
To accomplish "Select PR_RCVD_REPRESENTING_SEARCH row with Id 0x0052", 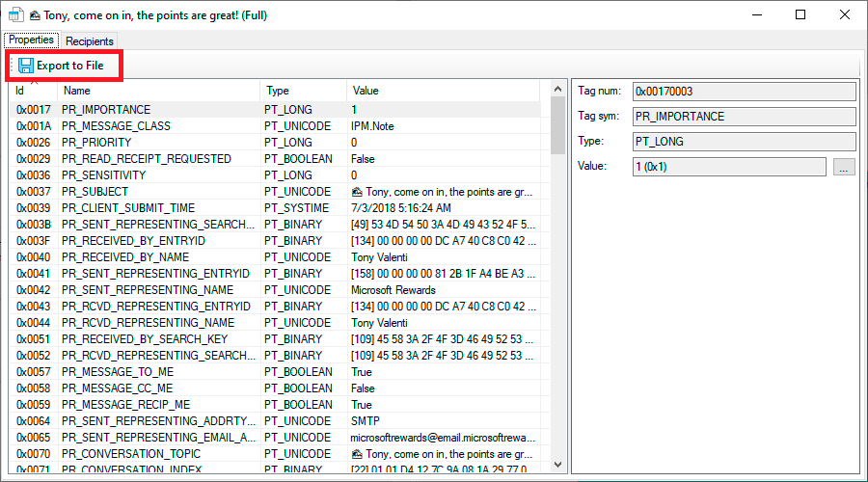I will click(275, 356).
